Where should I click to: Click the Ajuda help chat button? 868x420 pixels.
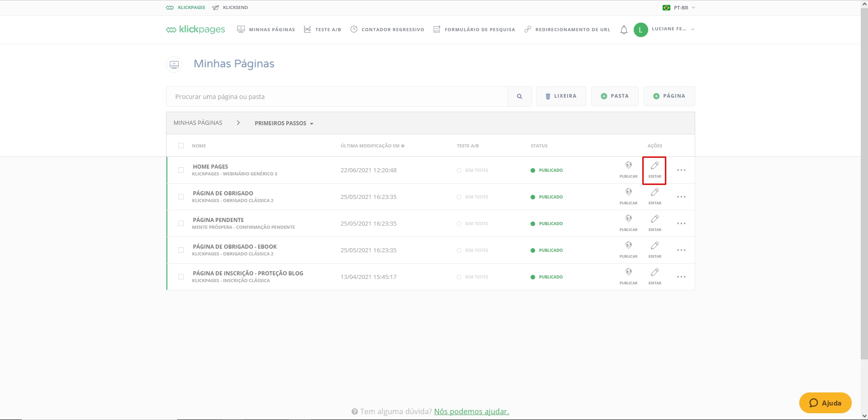pos(825,403)
